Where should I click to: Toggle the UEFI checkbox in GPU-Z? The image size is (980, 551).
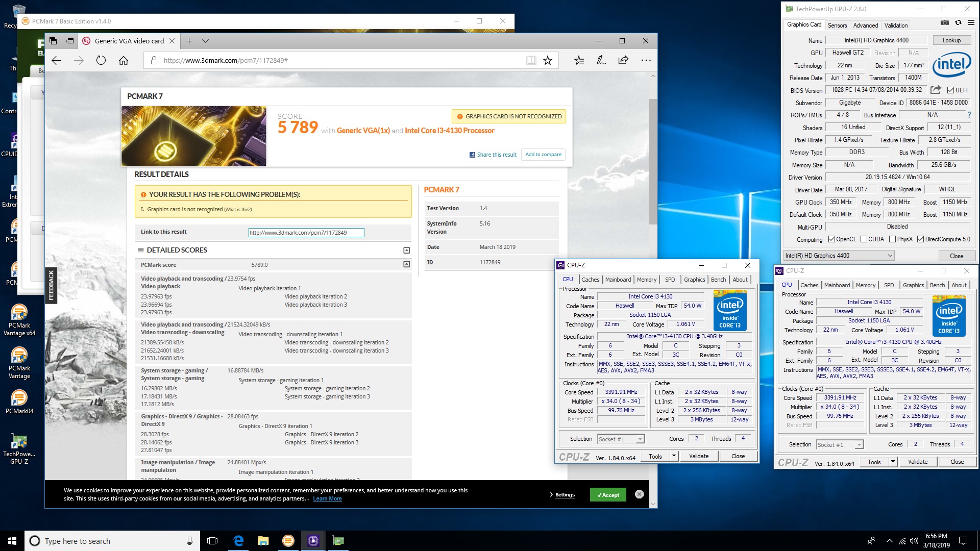[x=950, y=90]
